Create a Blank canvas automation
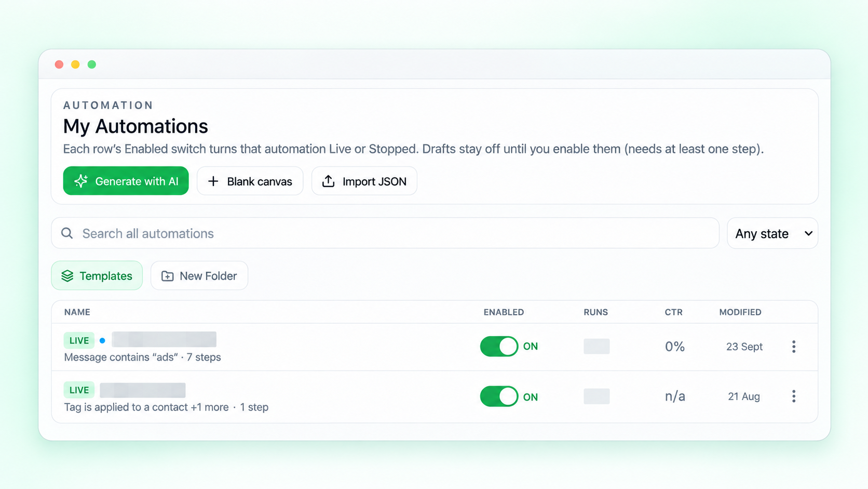This screenshot has width=868, height=489. point(250,181)
